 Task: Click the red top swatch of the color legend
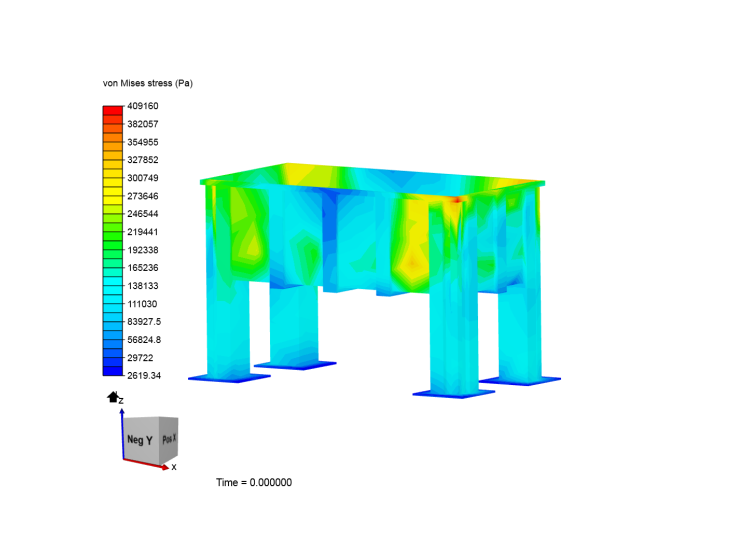[113, 110]
